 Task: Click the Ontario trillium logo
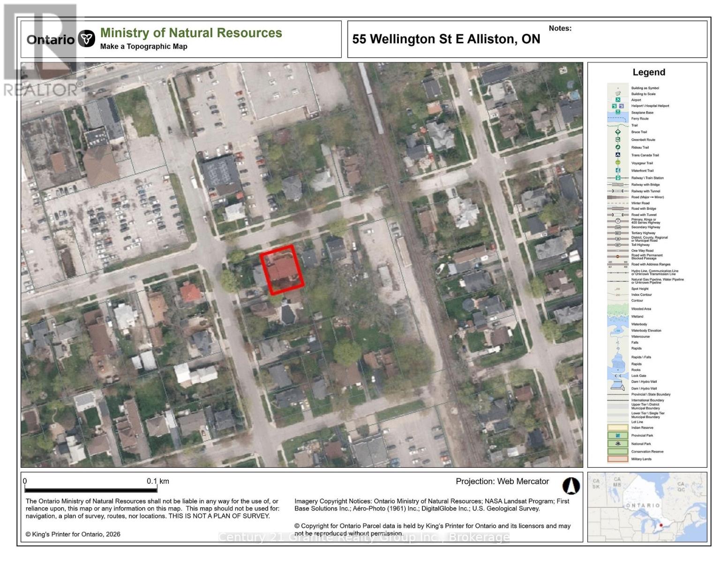click(x=86, y=39)
